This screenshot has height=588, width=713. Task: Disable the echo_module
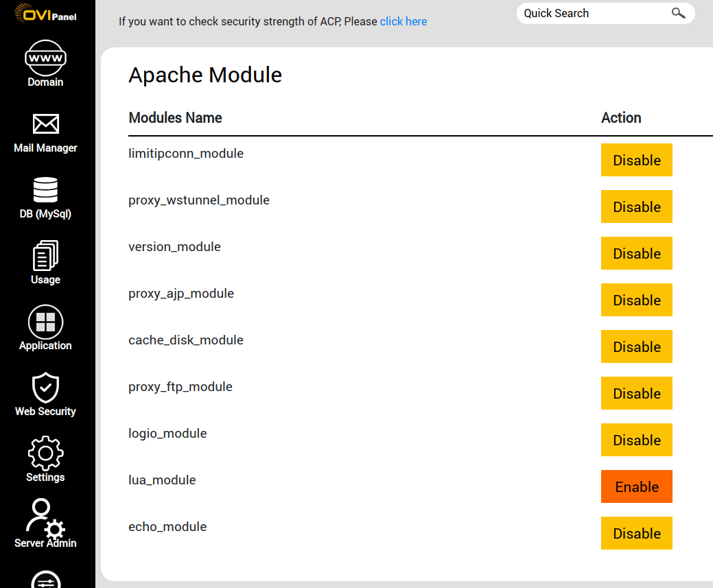coord(636,533)
